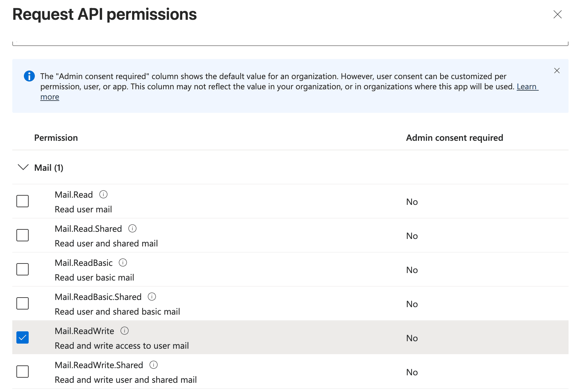
Task: Enable Mail.ReadWrite.Shared checkbox
Action: 23,372
